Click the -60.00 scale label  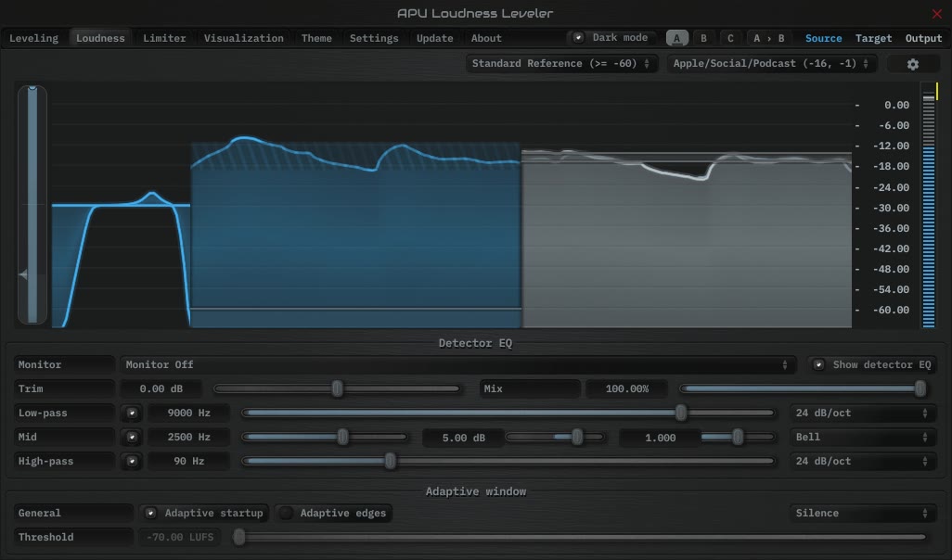click(891, 310)
